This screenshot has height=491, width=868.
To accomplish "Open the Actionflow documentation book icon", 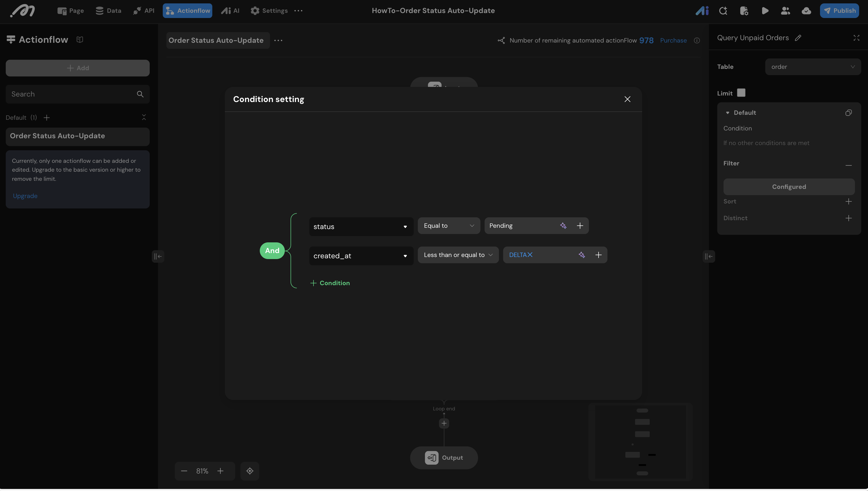I will [80, 40].
